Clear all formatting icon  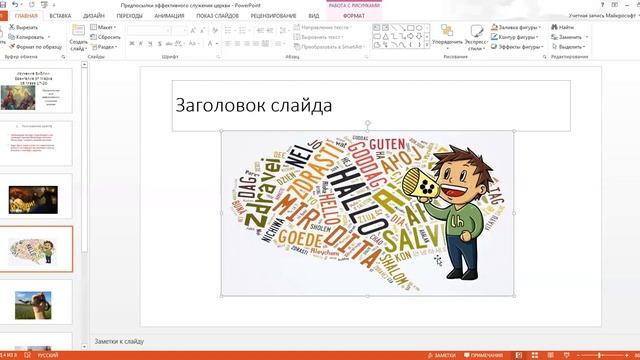215,31
